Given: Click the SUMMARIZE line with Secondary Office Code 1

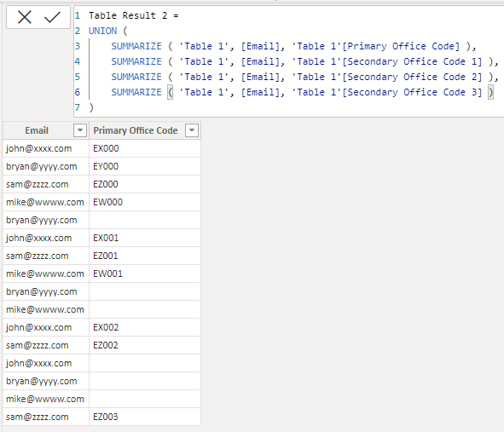Looking at the screenshot, I should tap(304, 61).
